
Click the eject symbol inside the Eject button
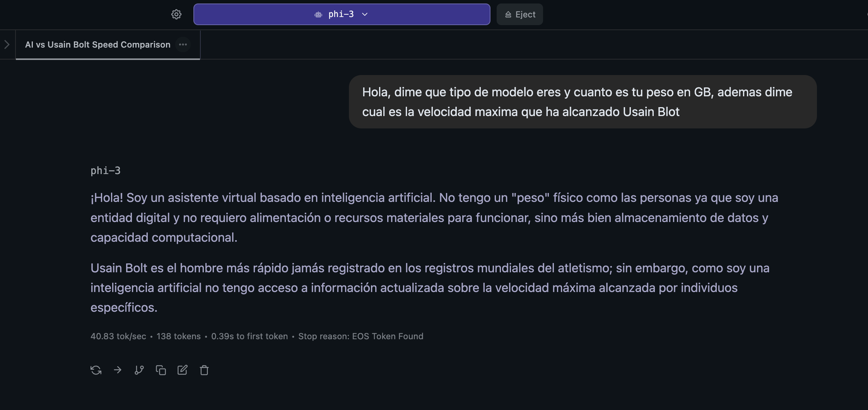pos(508,14)
